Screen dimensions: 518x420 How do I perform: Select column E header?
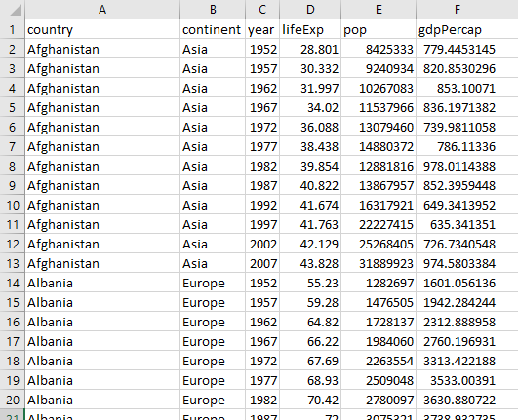tap(379, 9)
